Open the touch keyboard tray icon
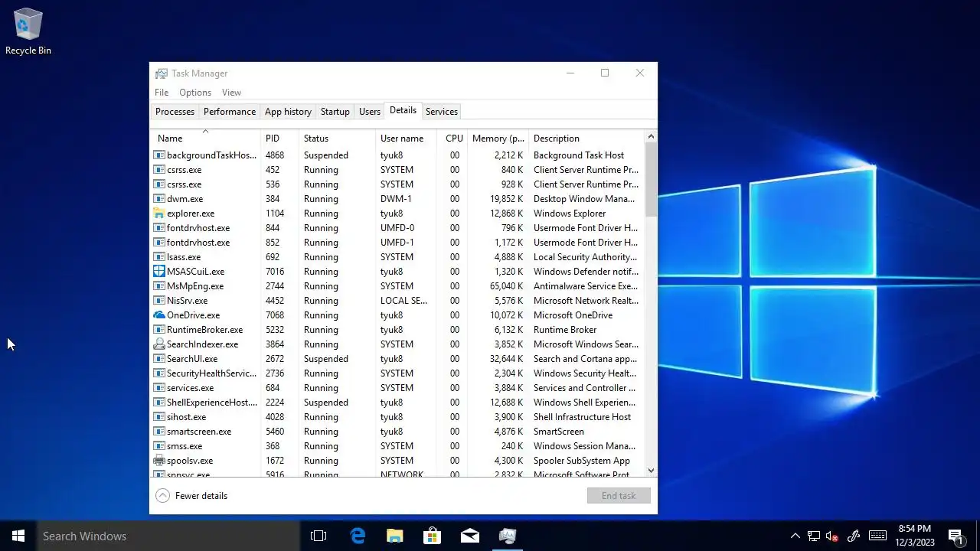Screen dimensions: 980x551 pyautogui.click(x=878, y=536)
